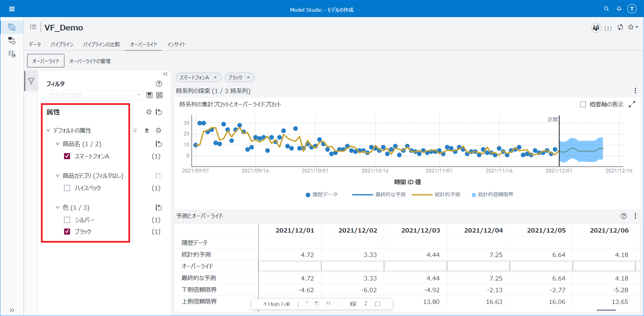Open the hamburger application menu
This screenshot has width=644, height=316.
12,9
